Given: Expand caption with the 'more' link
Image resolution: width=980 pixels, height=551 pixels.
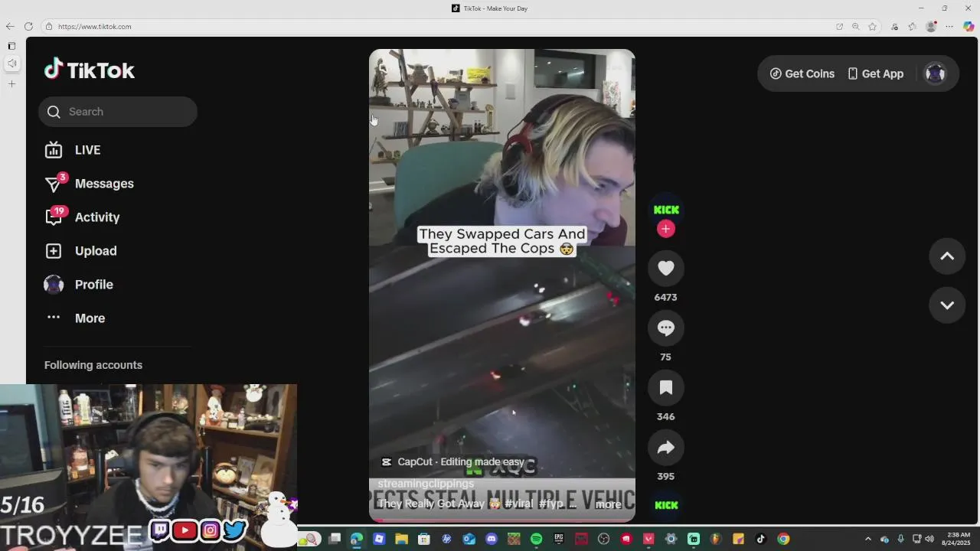Looking at the screenshot, I should point(608,504).
